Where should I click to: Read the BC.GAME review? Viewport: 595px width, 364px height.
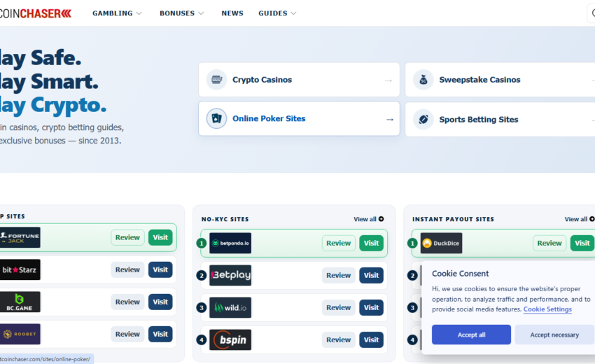[127, 302]
